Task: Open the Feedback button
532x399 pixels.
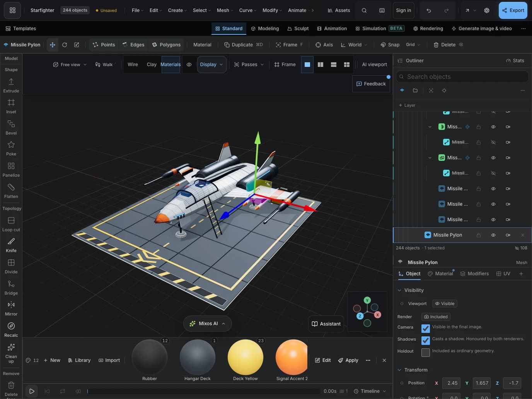Action: 371,84
